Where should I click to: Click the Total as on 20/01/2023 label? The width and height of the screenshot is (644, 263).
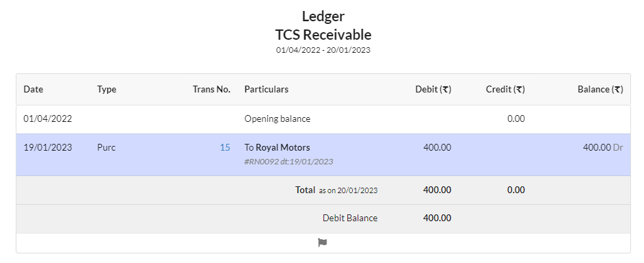click(336, 190)
